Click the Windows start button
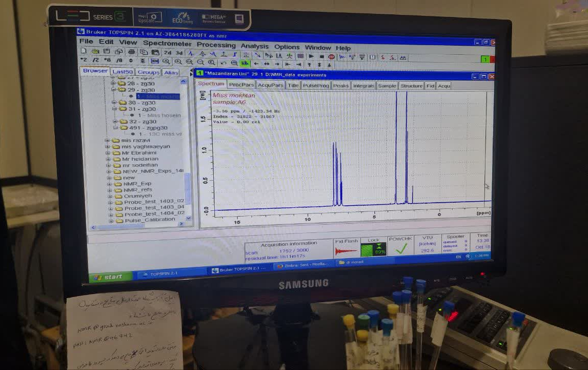The width and height of the screenshot is (588, 370). [110, 277]
